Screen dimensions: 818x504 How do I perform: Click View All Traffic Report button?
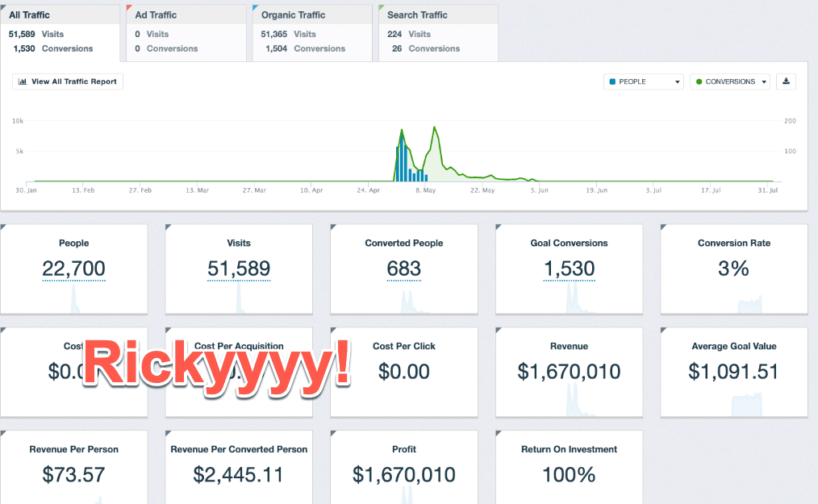tap(68, 81)
